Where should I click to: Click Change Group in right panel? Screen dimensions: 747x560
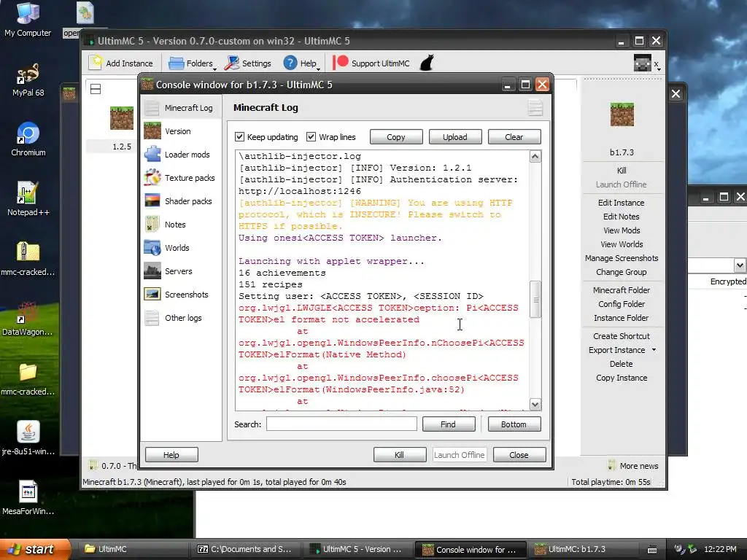pos(622,271)
